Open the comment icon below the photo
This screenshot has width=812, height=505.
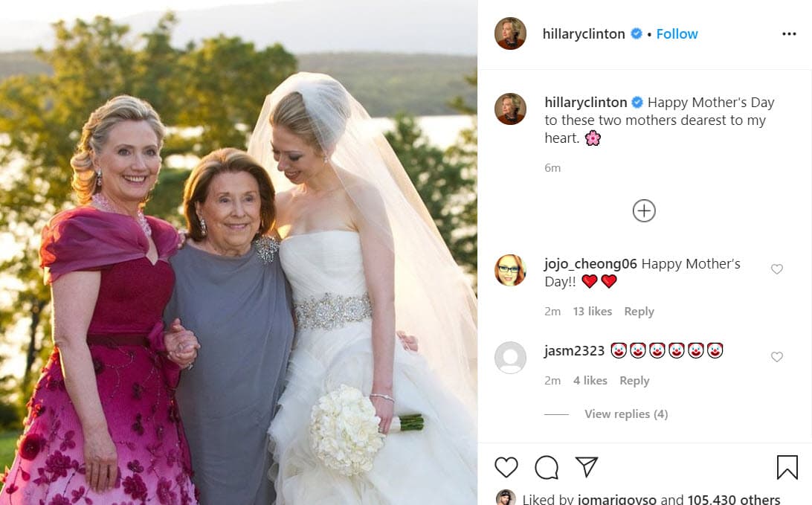(x=547, y=467)
